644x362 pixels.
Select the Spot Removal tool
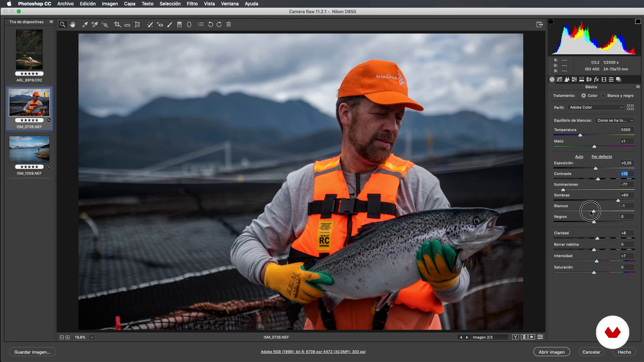[150, 24]
